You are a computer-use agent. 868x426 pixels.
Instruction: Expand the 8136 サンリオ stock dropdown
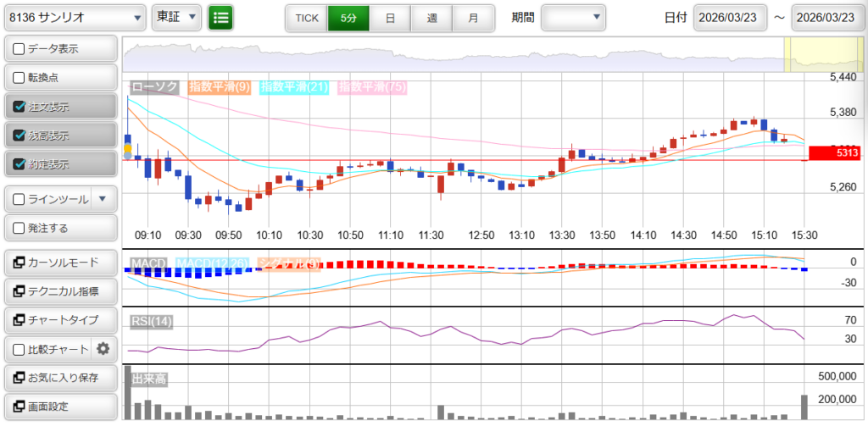tap(75, 17)
